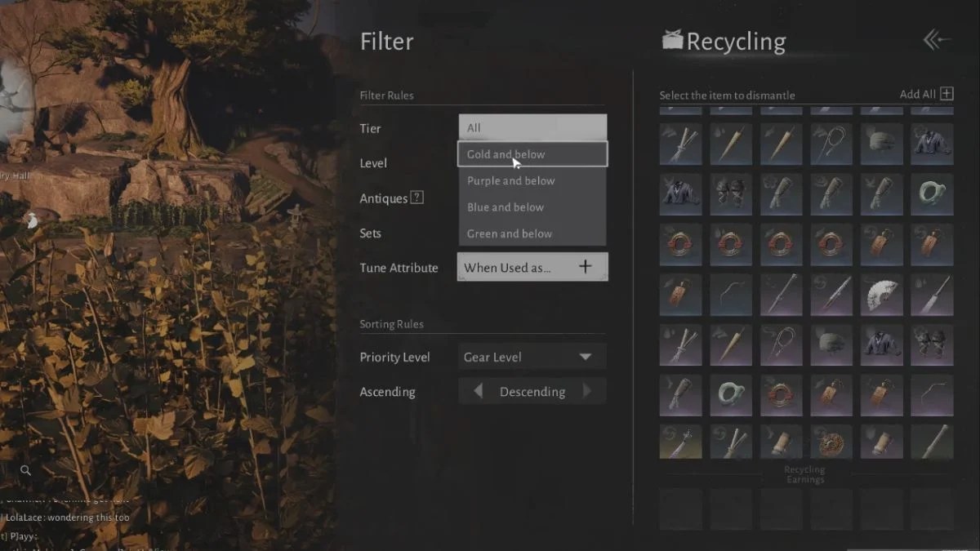Click the Add All plus box icon

coord(947,94)
